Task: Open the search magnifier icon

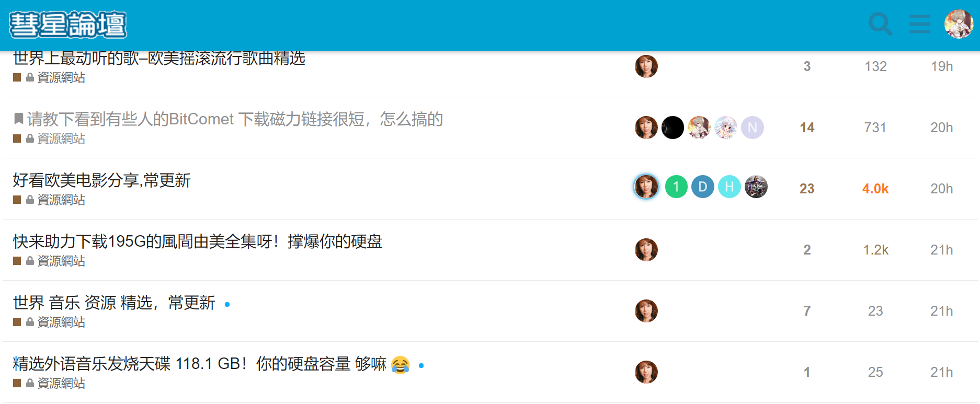Action: click(880, 24)
